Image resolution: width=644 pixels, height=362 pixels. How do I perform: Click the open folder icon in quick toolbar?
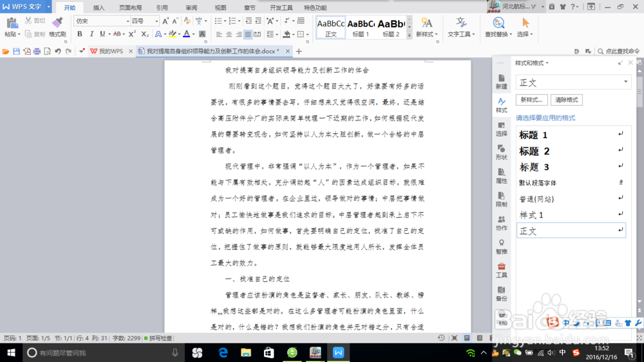pos(6,52)
